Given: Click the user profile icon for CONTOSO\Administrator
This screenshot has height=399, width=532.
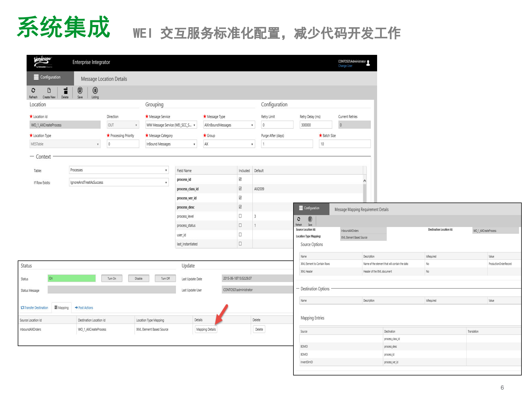Looking at the screenshot, I should click(368, 63).
